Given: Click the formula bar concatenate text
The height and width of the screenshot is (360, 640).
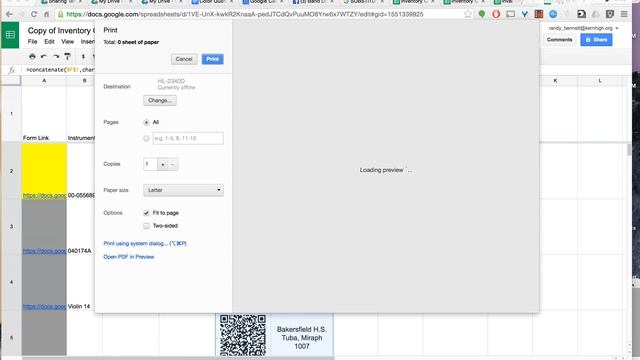Looking at the screenshot, I should 60,70.
